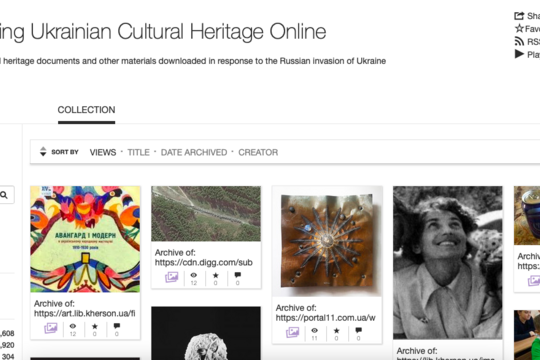Click comments bubble on digg card

pyautogui.click(x=238, y=275)
